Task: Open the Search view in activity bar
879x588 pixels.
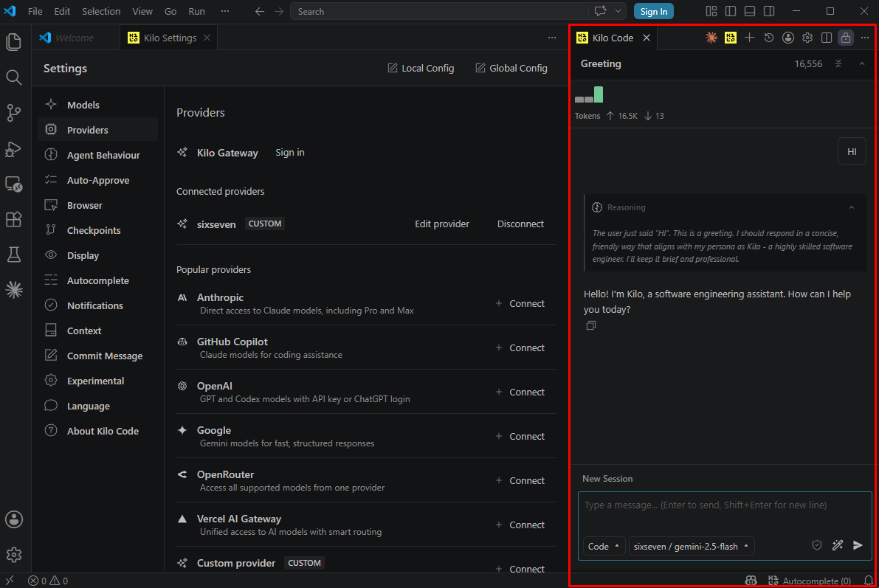Action: click(13, 77)
